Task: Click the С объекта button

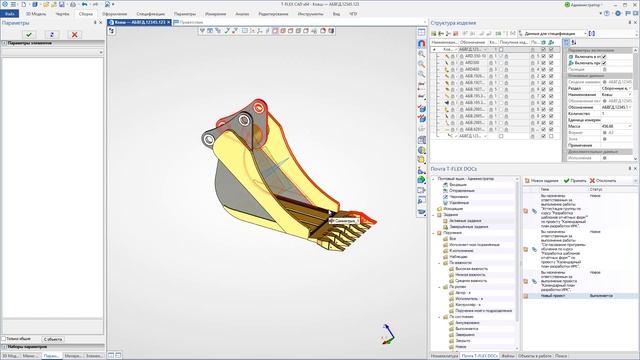Action: tap(53, 339)
